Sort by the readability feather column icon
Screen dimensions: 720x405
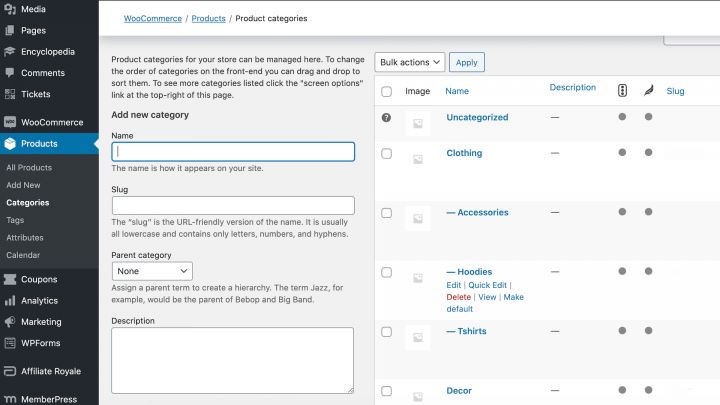[x=648, y=90]
